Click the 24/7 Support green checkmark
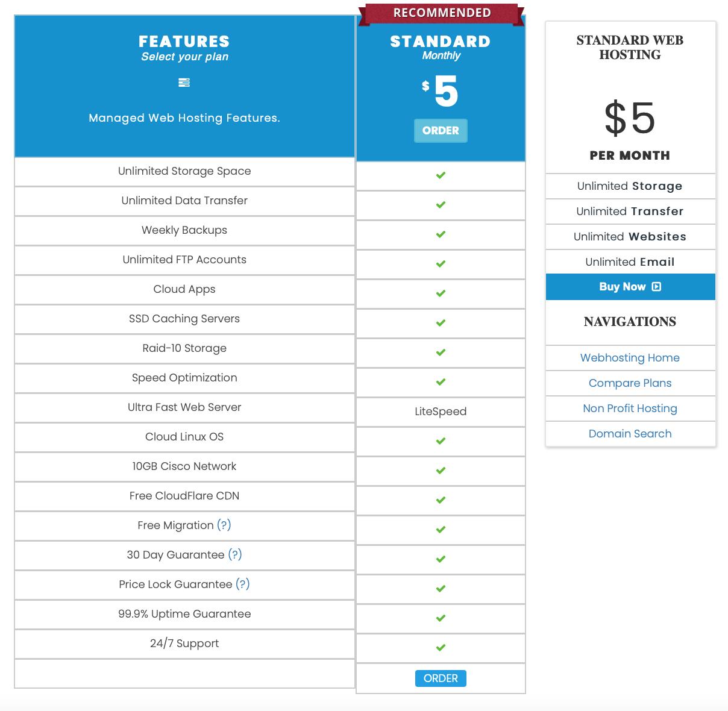 click(441, 648)
